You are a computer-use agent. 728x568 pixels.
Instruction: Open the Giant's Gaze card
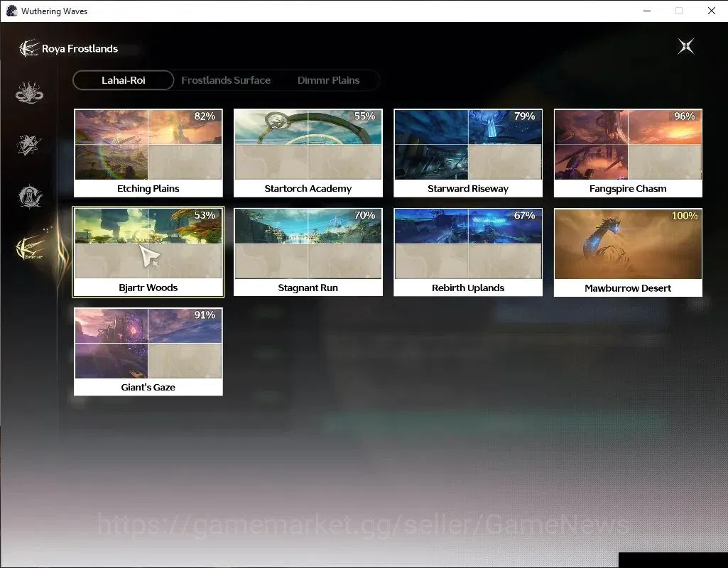(x=148, y=351)
